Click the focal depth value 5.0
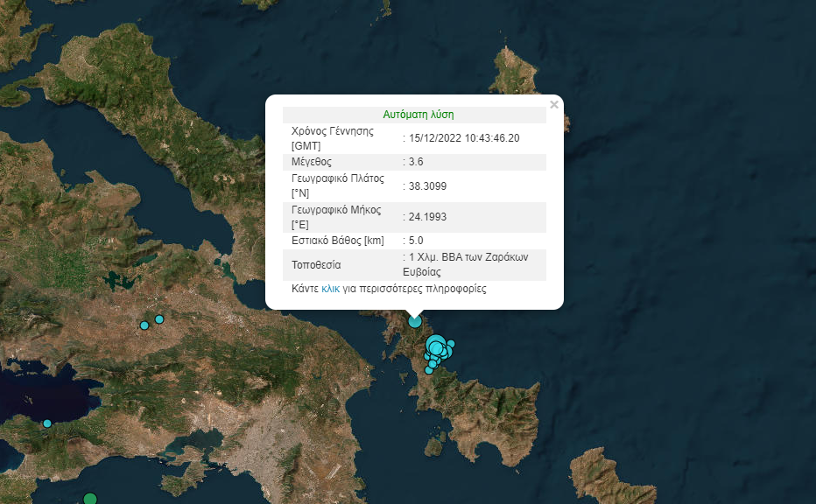This screenshot has height=504, width=816. [x=416, y=240]
